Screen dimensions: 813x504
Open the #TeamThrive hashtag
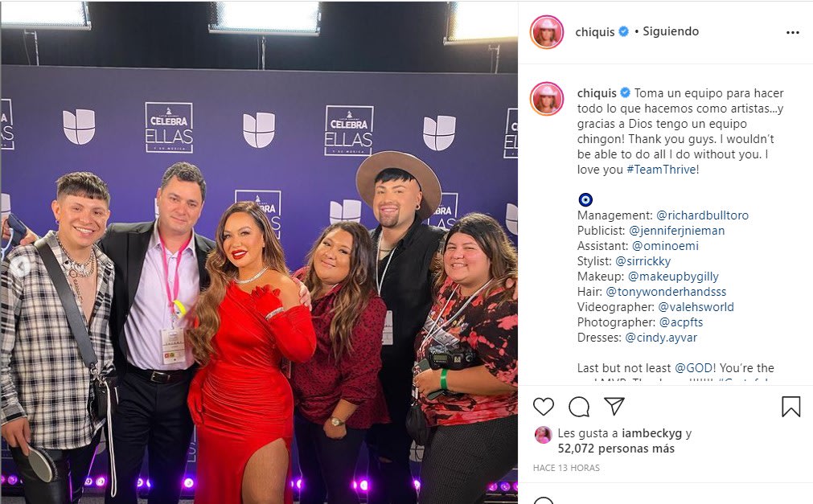pos(661,170)
